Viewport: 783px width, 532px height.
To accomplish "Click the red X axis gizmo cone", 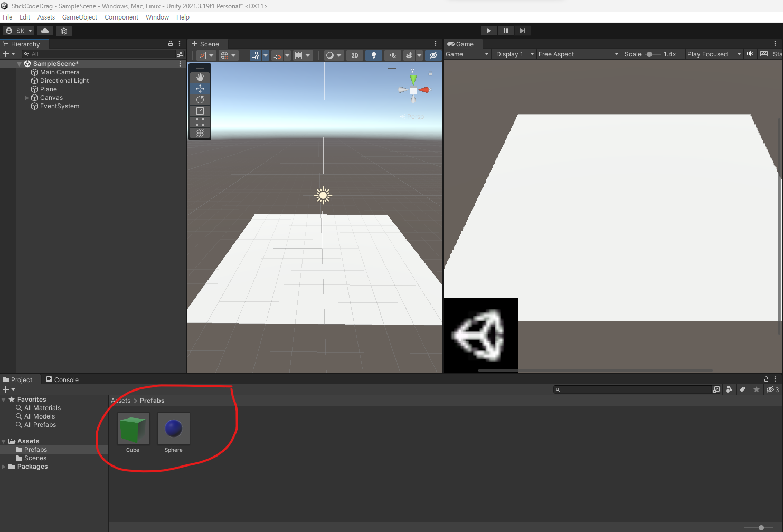I will click(424, 90).
